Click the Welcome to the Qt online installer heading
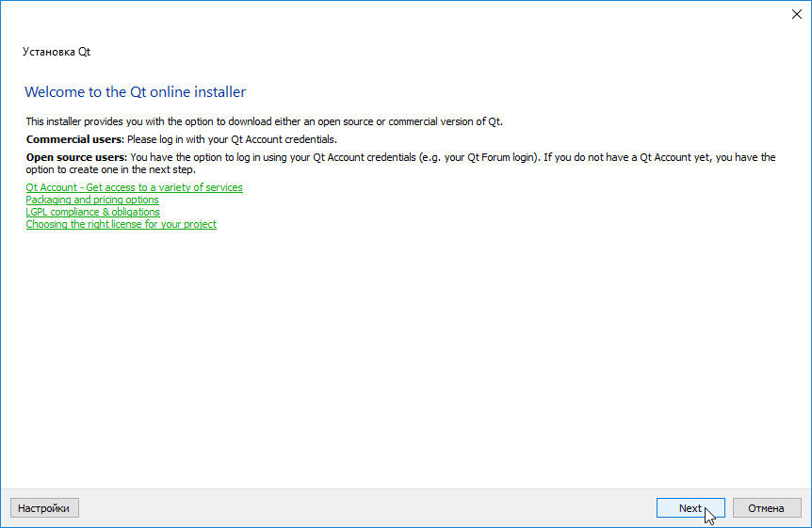This screenshot has width=812, height=528. [x=135, y=92]
